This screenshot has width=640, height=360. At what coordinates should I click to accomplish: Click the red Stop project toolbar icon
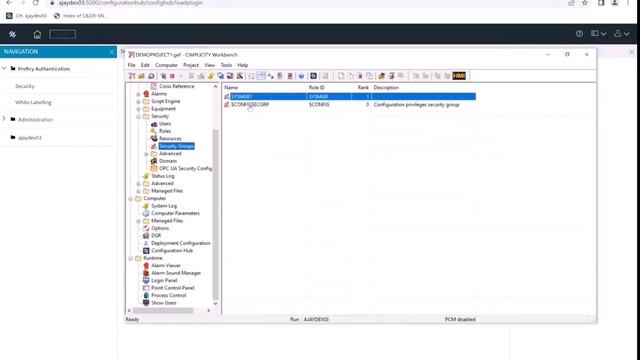pyautogui.click(x=172, y=76)
